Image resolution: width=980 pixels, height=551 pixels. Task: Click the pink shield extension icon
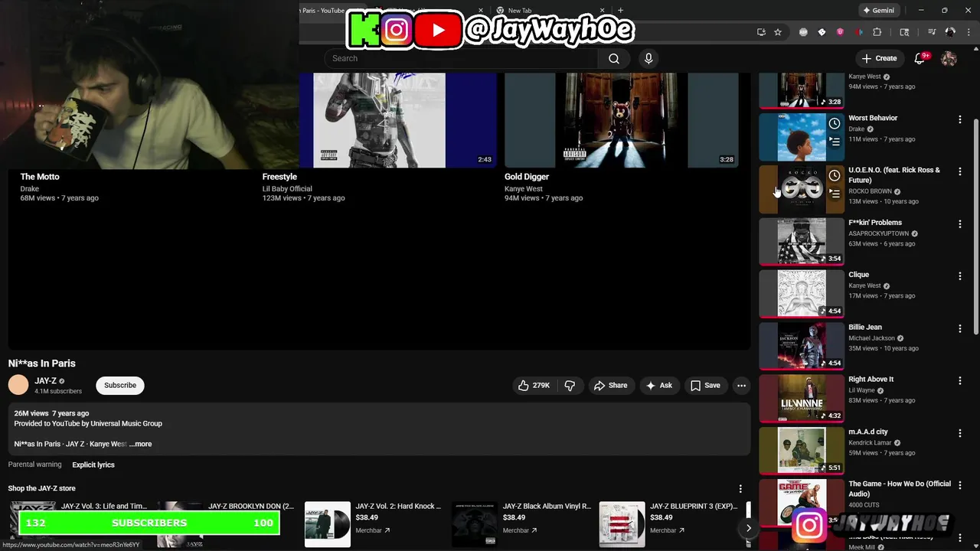click(x=841, y=32)
